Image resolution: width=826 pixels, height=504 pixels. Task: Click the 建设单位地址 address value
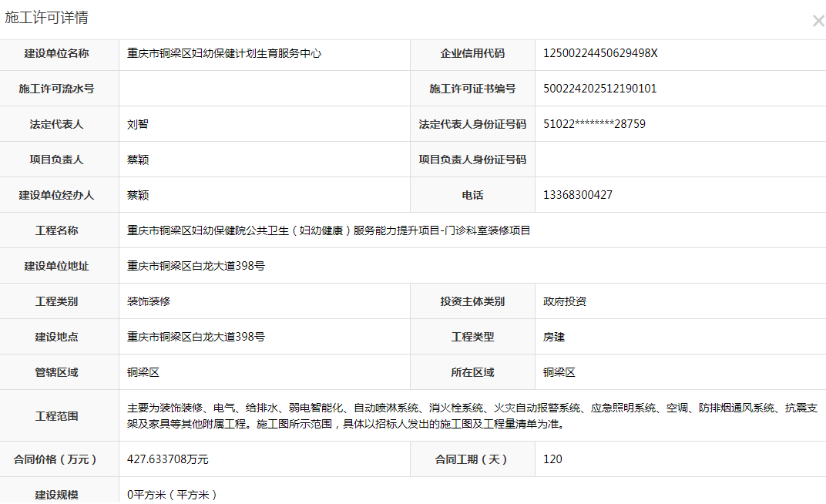pyautogui.click(x=196, y=266)
